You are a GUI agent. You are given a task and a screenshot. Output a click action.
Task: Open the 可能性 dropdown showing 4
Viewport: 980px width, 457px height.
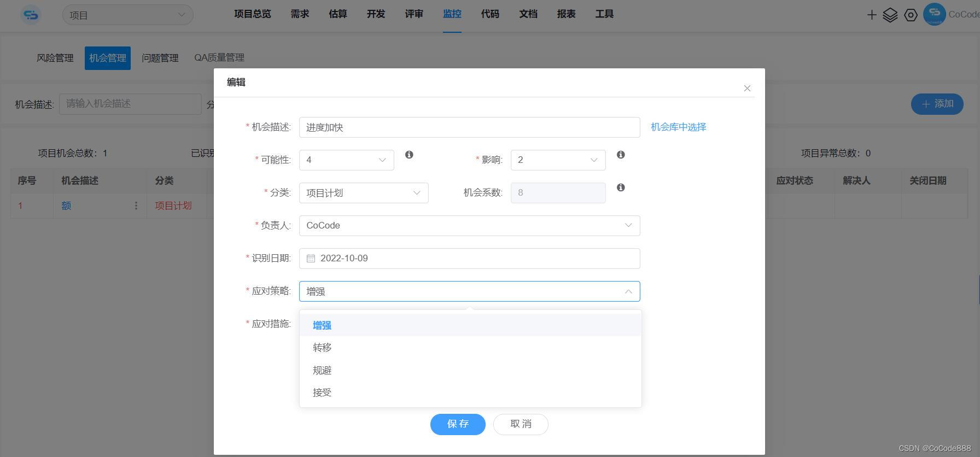click(346, 160)
